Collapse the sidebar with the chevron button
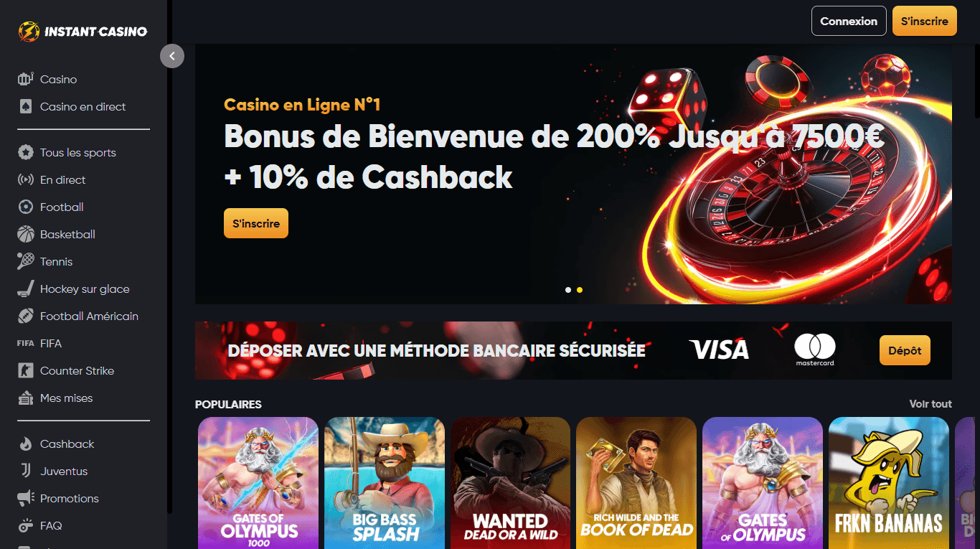This screenshot has width=980, height=549. [172, 56]
